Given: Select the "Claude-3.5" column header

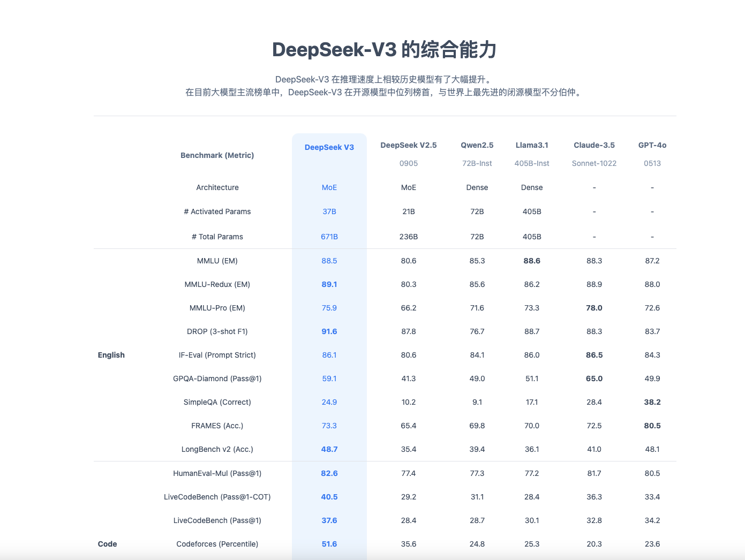Looking at the screenshot, I should coord(595,145).
